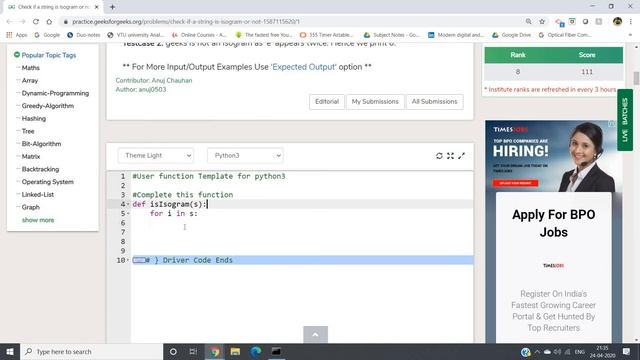Open Edge browser on taskbar
The height and width of the screenshot is (360, 640).
click(256, 351)
